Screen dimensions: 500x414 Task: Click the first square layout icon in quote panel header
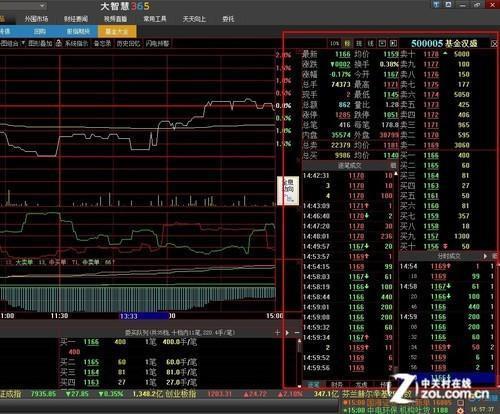[382, 43]
